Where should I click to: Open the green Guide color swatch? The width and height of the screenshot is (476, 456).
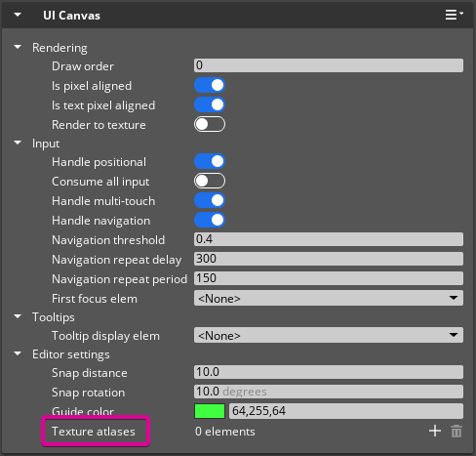pos(210,411)
